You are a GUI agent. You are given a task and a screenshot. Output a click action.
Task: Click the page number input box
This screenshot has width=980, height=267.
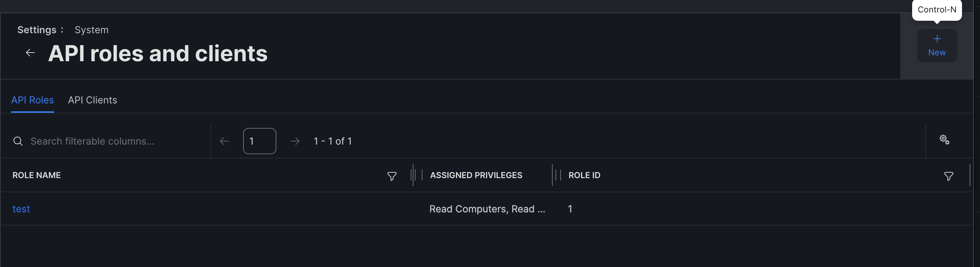(x=259, y=141)
